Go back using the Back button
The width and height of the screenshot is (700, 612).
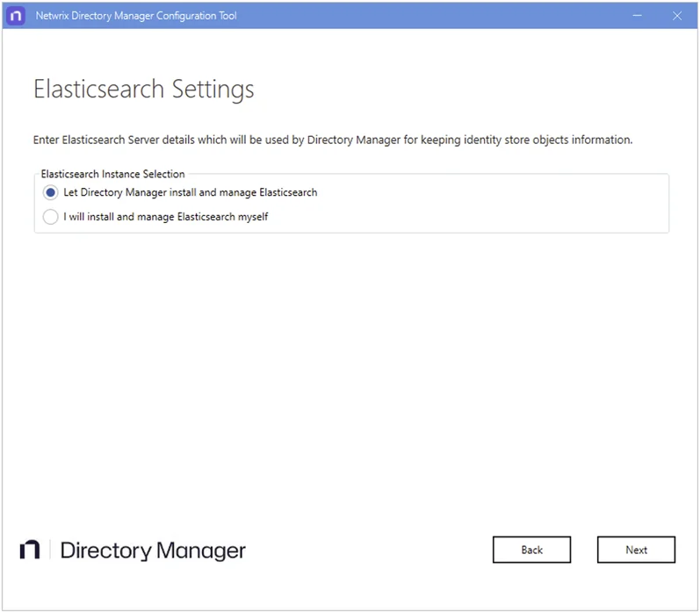[x=531, y=550]
